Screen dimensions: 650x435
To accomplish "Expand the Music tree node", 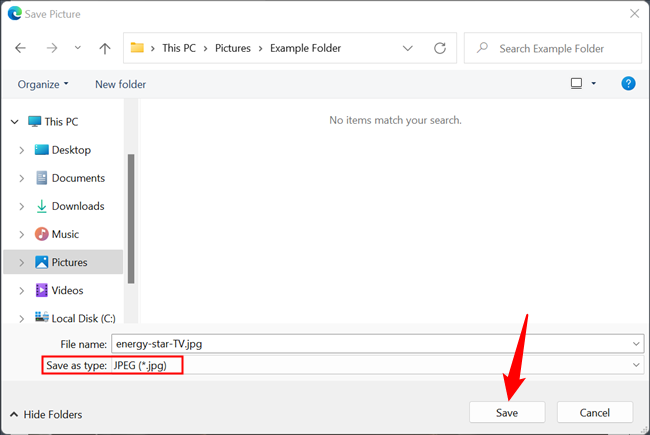I will pos(22,235).
